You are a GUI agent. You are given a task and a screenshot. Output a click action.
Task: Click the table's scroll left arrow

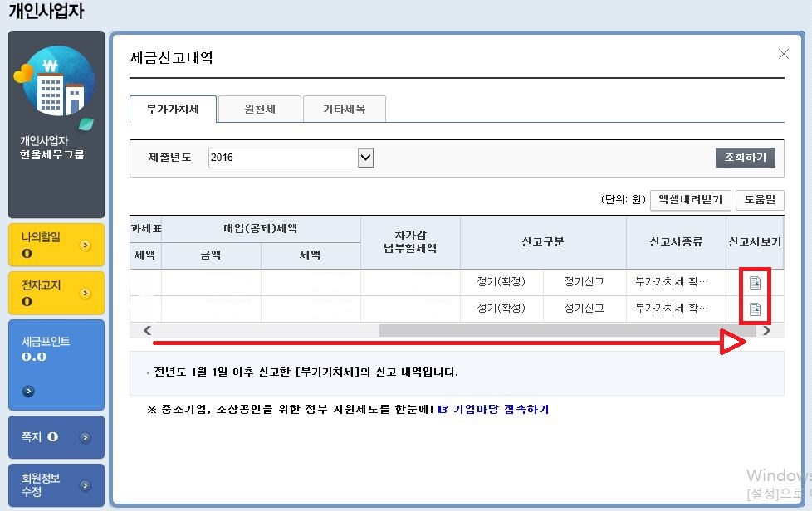coord(147,330)
